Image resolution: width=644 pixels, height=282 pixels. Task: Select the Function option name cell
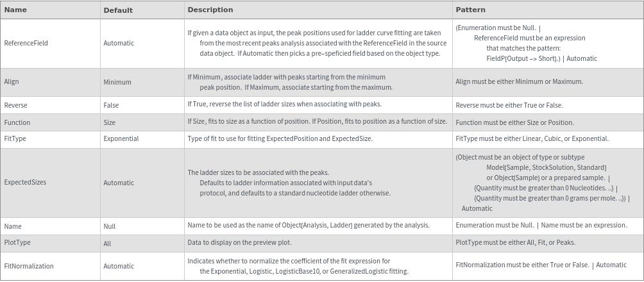point(17,122)
